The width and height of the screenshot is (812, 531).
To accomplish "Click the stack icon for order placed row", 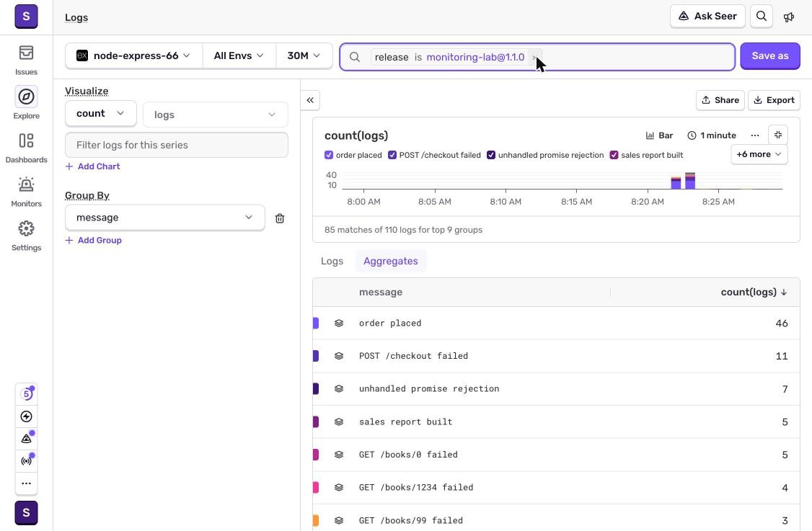I will pos(339,323).
